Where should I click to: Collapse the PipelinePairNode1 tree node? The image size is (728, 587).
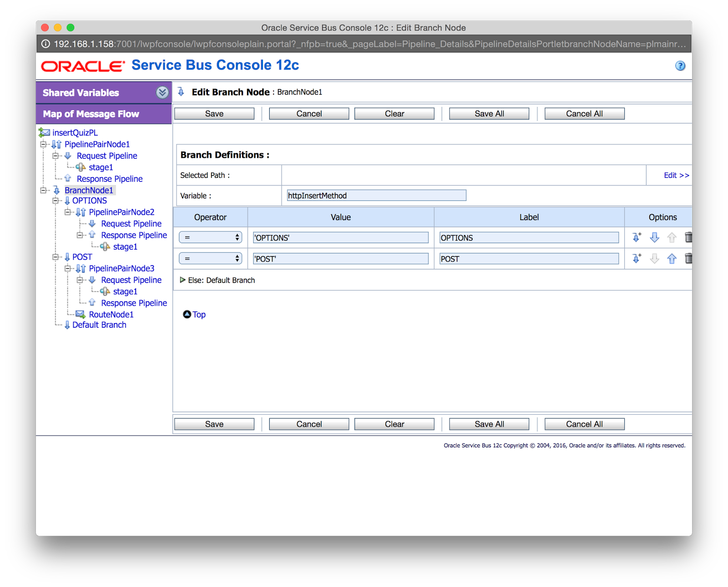click(x=44, y=144)
